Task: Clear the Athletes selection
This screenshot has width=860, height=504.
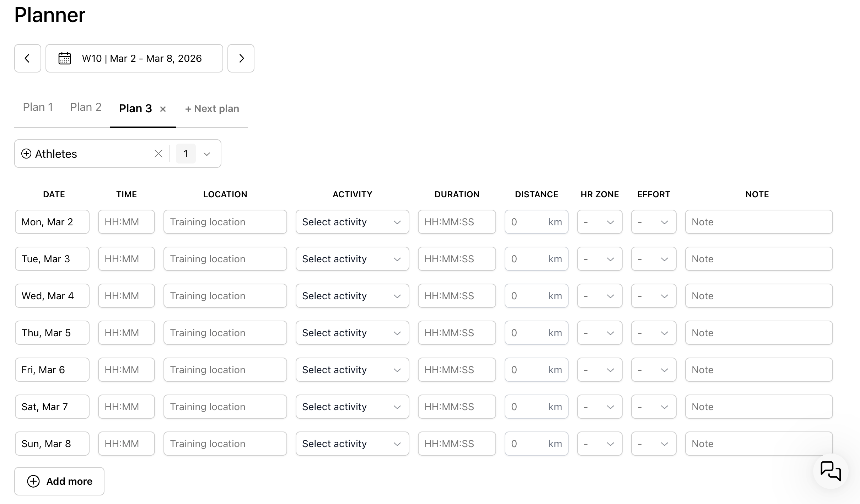Action: click(x=158, y=154)
